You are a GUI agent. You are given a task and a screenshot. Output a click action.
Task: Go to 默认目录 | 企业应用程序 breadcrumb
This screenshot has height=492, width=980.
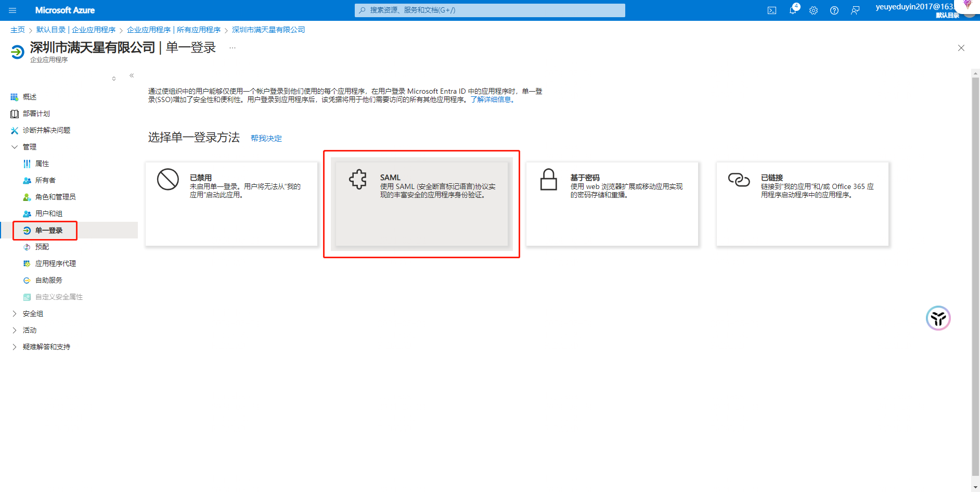click(76, 30)
